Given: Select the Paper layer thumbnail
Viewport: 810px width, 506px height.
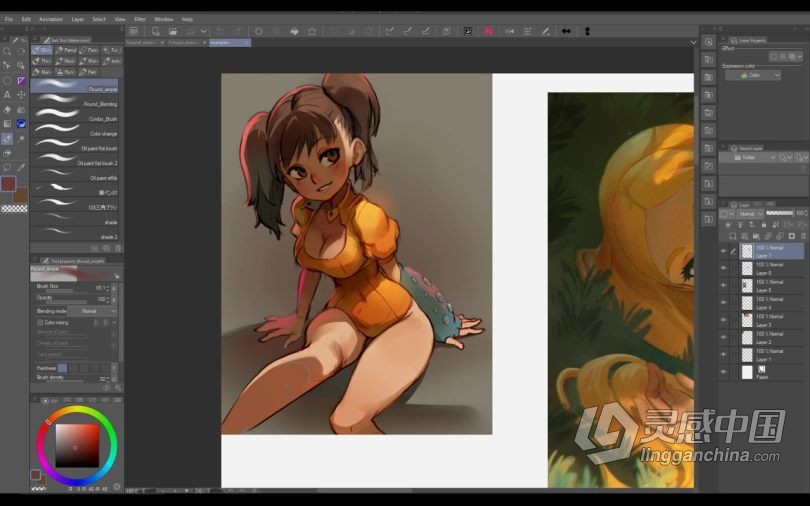Looking at the screenshot, I should pyautogui.click(x=747, y=372).
